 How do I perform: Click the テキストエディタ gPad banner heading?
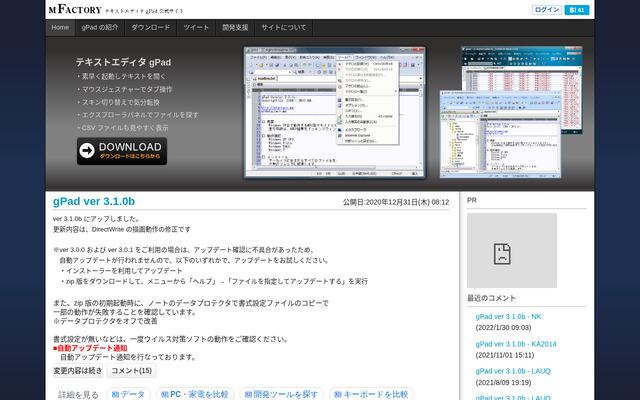pyautogui.click(x=123, y=62)
